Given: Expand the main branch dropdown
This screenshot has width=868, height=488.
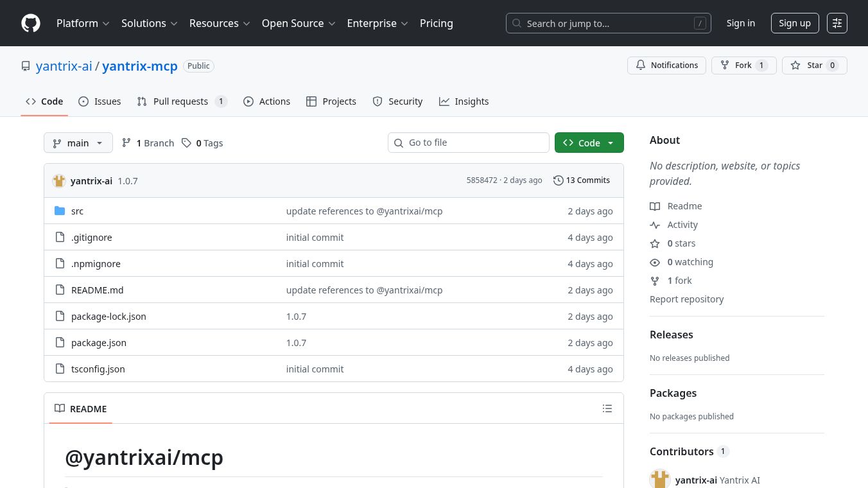Looking at the screenshot, I should pos(78,143).
